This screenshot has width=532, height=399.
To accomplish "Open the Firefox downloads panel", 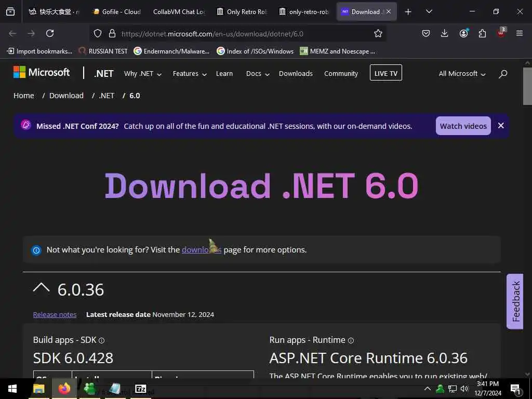I will 445,33.
